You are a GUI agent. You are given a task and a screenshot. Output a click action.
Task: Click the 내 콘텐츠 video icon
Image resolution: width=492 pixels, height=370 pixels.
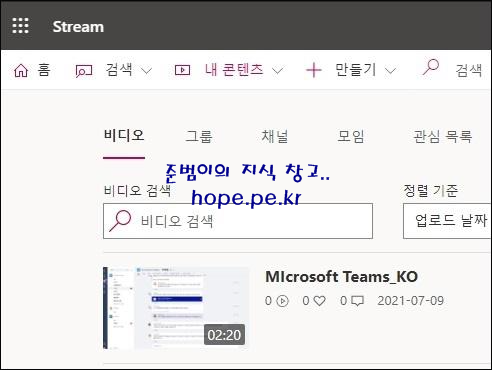[182, 70]
